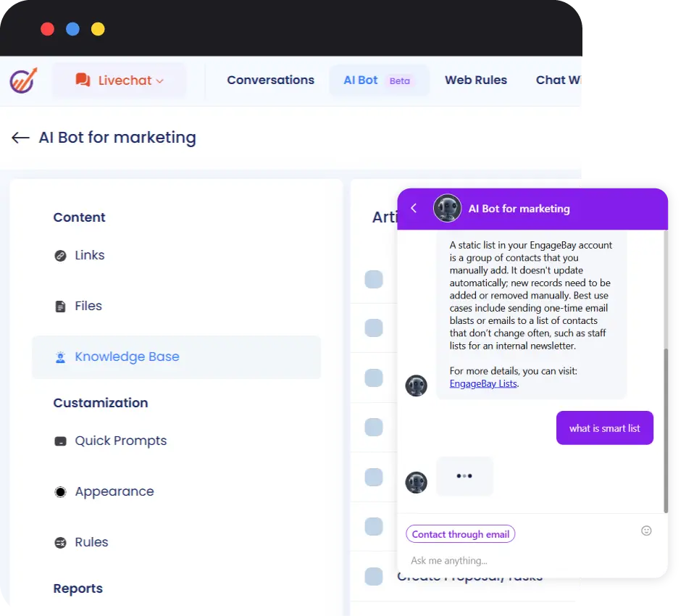Screen dimensions: 694x616
Task: Tick the first article checkbox
Action: [x=374, y=279]
